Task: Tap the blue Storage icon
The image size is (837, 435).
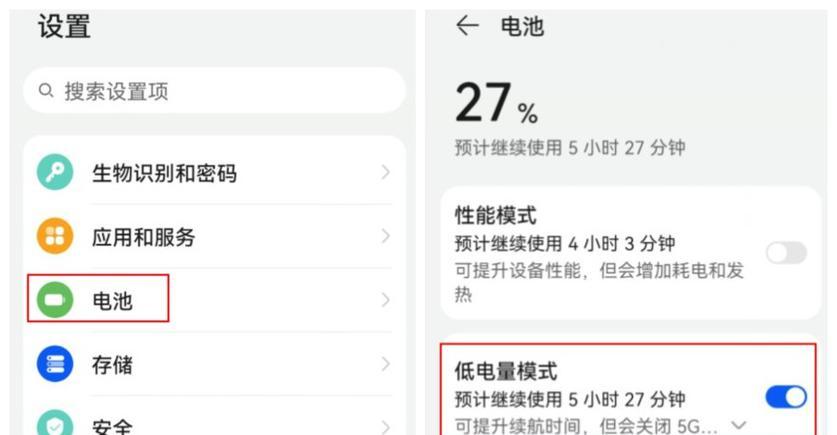Action: (x=55, y=364)
